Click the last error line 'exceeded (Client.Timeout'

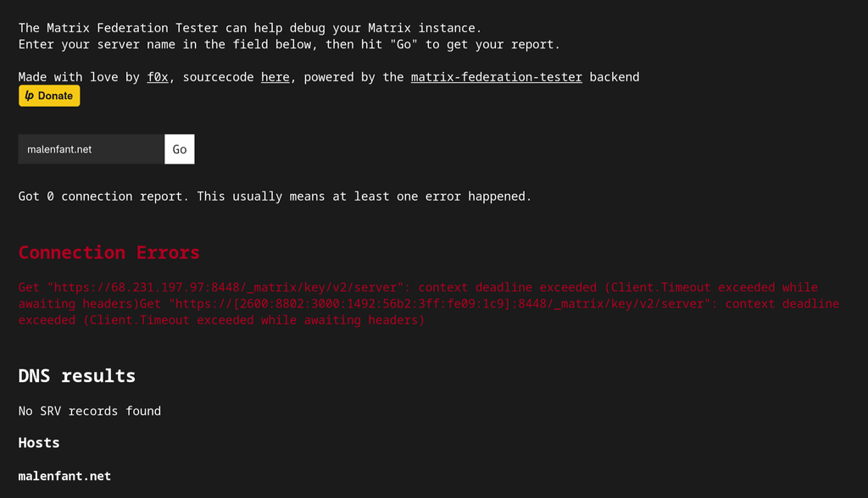(221, 320)
